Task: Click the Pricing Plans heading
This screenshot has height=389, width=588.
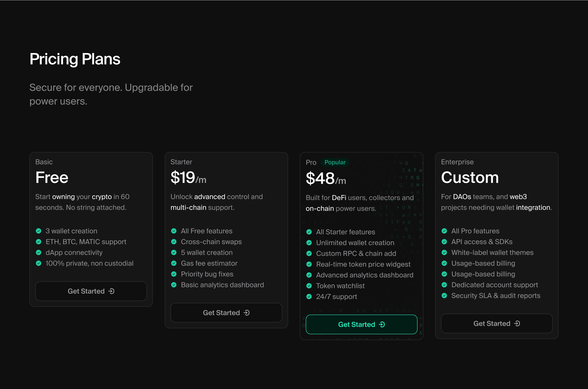Action: [75, 59]
